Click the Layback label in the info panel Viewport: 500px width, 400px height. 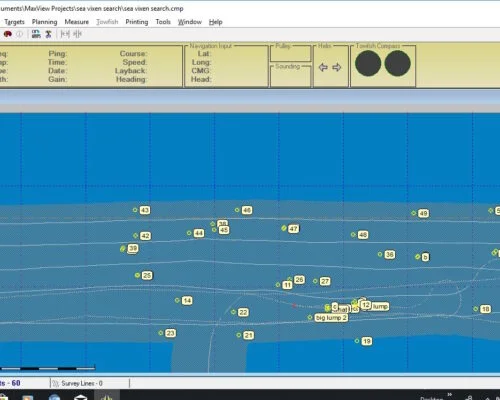(x=131, y=71)
